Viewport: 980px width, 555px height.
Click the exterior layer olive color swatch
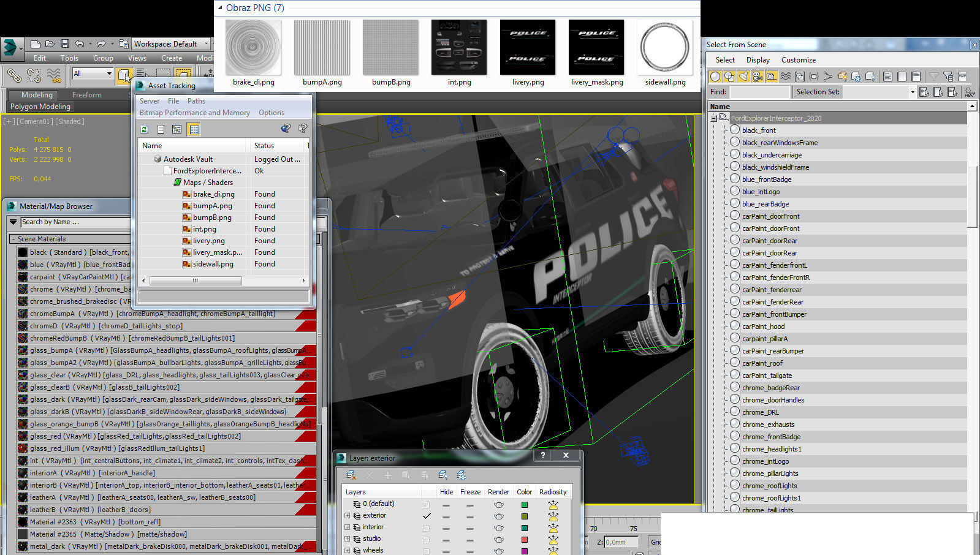[524, 516]
